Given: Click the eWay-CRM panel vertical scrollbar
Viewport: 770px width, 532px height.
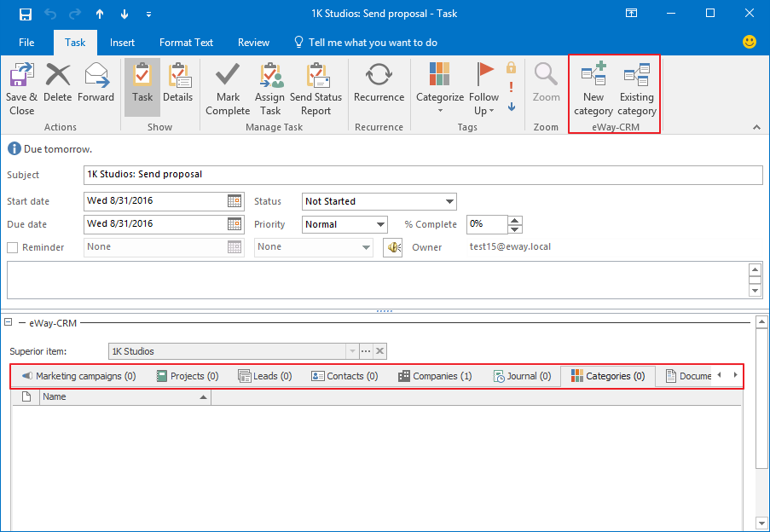Looking at the screenshot, I should tap(761, 397).
